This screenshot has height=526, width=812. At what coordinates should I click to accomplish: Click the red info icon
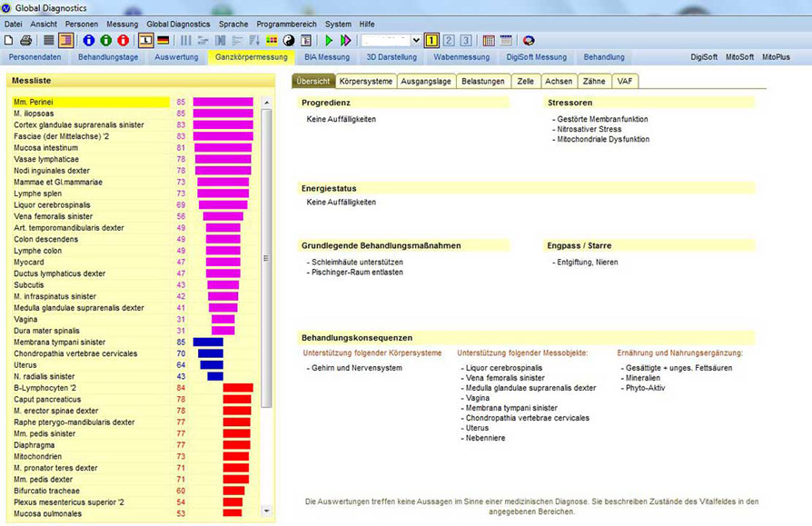pyautogui.click(x=124, y=40)
